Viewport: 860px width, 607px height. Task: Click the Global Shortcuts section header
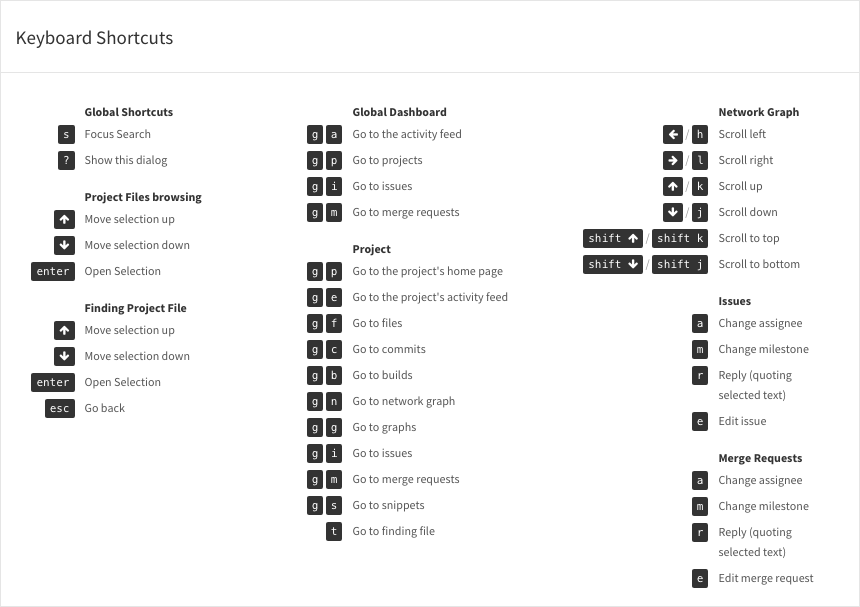tap(129, 112)
